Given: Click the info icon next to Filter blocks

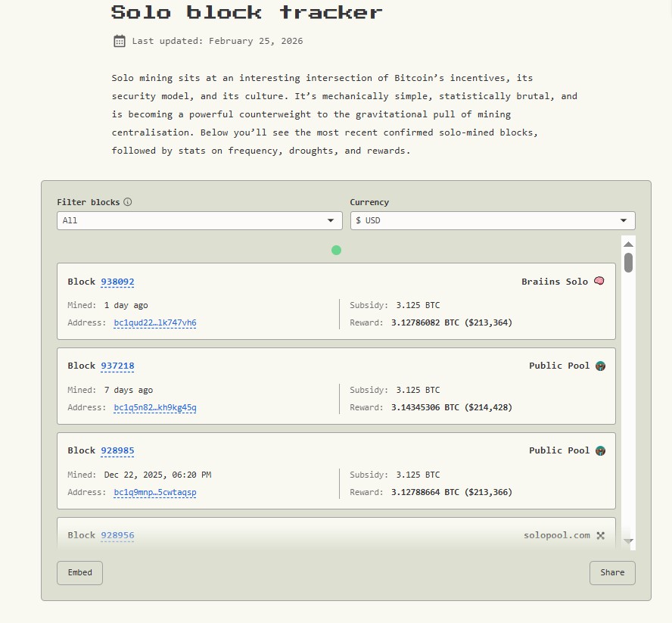Looking at the screenshot, I should click(x=128, y=202).
